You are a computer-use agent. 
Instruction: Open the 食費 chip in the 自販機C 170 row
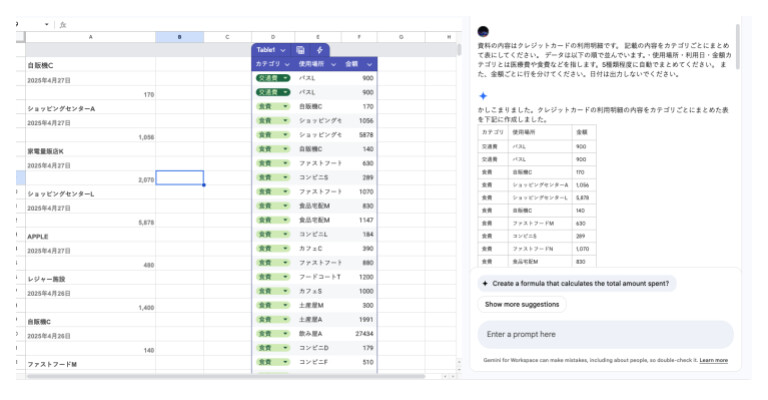tap(285, 106)
